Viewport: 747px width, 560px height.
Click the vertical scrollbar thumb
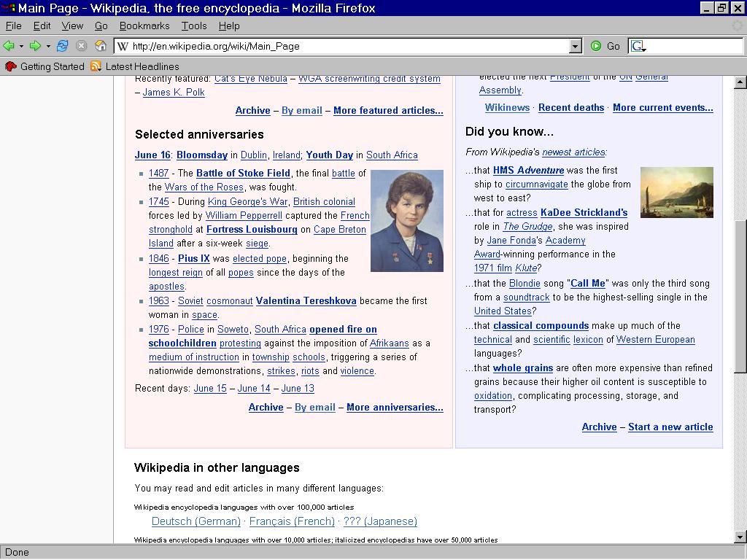tap(740, 296)
